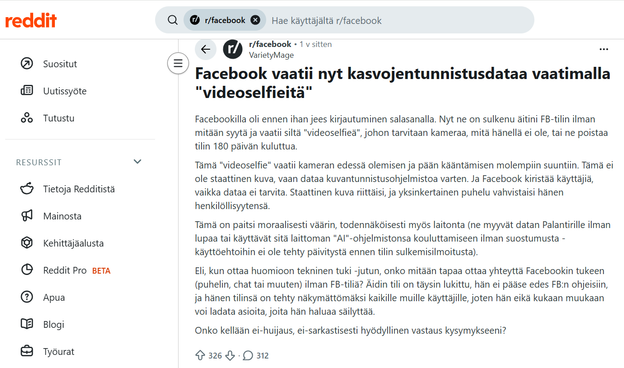Click the BETA badge label

101,271
